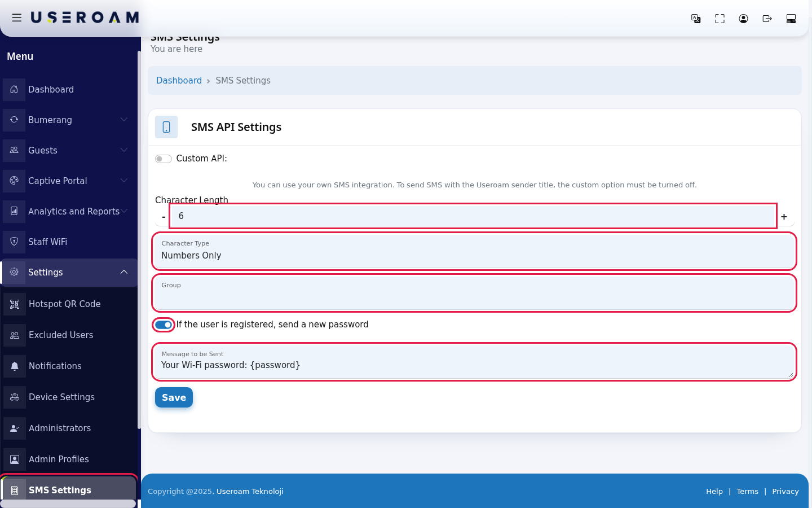812x508 pixels.
Task: Expand Analytics and Reports chevron
Action: pos(124,211)
